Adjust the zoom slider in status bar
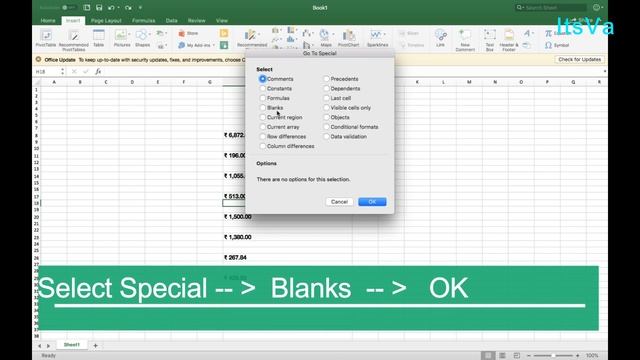 click(x=553, y=356)
